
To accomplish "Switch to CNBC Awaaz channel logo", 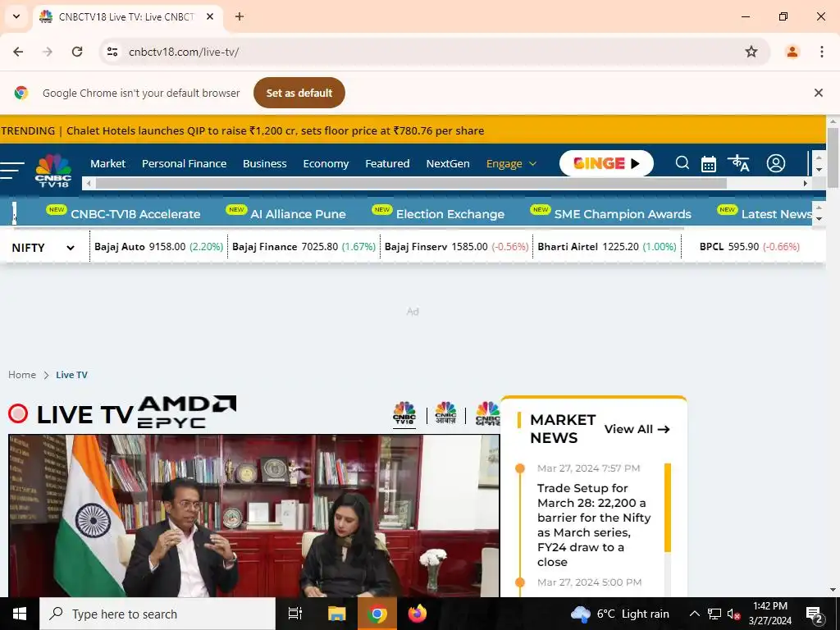I will click(x=445, y=413).
